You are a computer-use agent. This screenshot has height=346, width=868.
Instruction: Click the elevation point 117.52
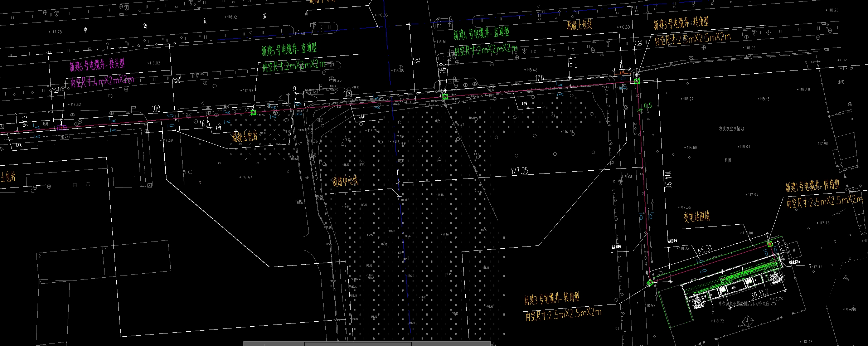pyautogui.click(x=74, y=104)
